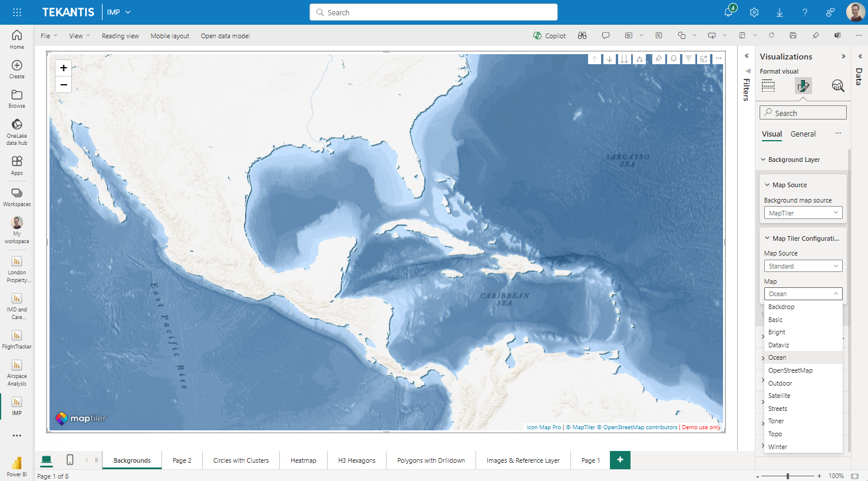868x481 pixels.
Task: Open the Background map source dropdown
Action: pyautogui.click(x=803, y=213)
